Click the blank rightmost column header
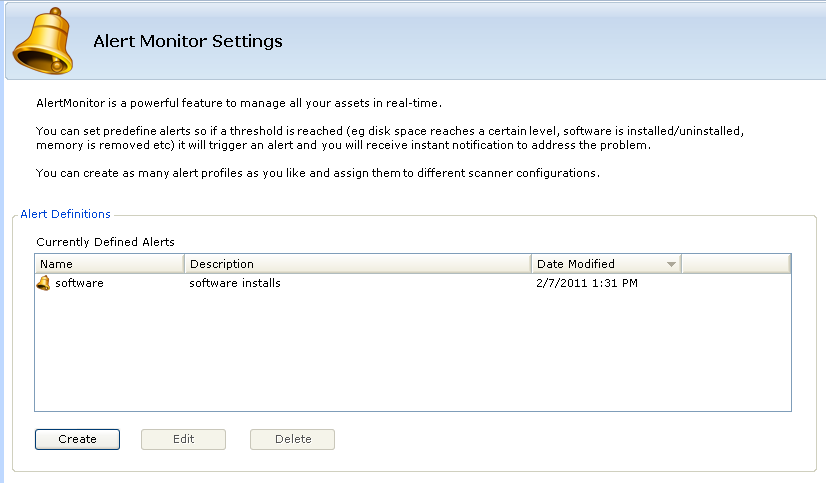The height and width of the screenshot is (483, 826). (736, 264)
